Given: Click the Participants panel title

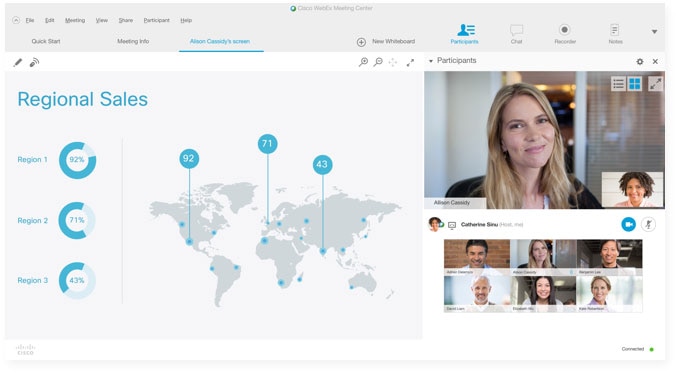Looking at the screenshot, I should [457, 60].
